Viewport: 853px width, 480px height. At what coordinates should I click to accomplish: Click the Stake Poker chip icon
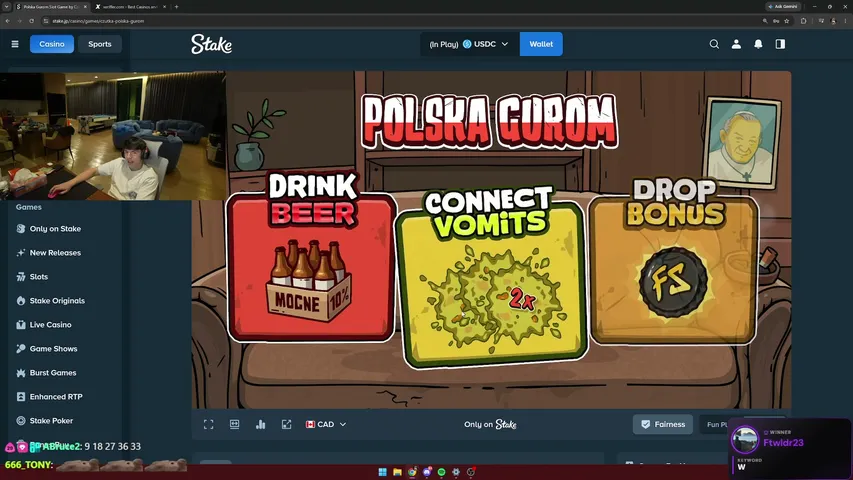point(21,421)
